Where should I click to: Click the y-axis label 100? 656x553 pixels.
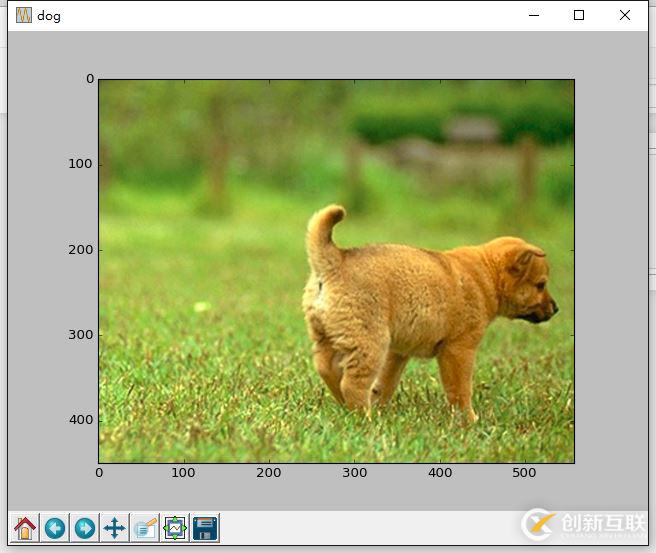[x=80, y=164]
